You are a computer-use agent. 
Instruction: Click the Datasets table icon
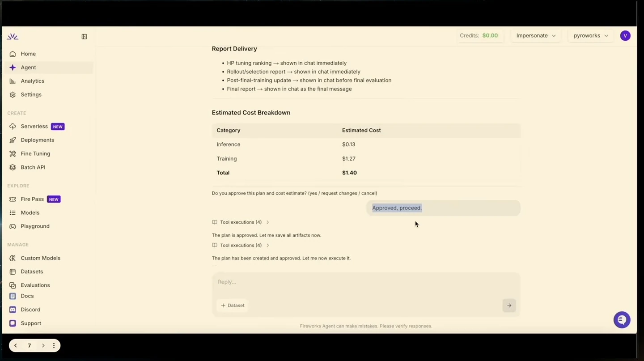(13, 272)
